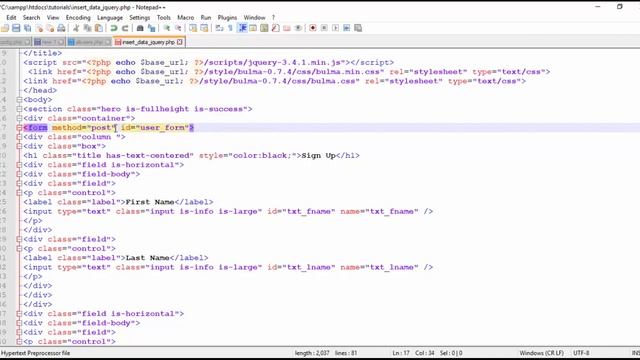Start macro recording with red record icon
This screenshot has height=360, width=640.
coord(313,28)
